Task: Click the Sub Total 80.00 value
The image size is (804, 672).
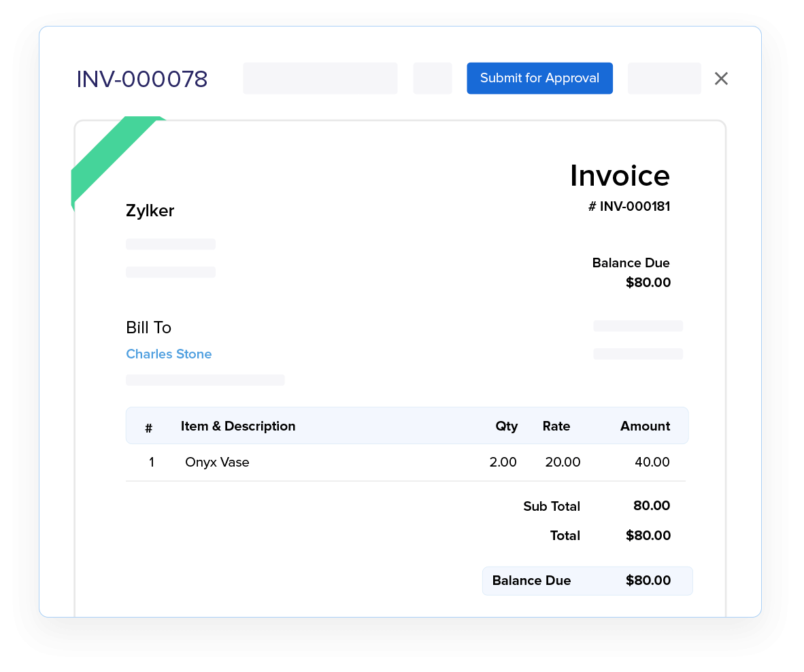Action: (652, 506)
